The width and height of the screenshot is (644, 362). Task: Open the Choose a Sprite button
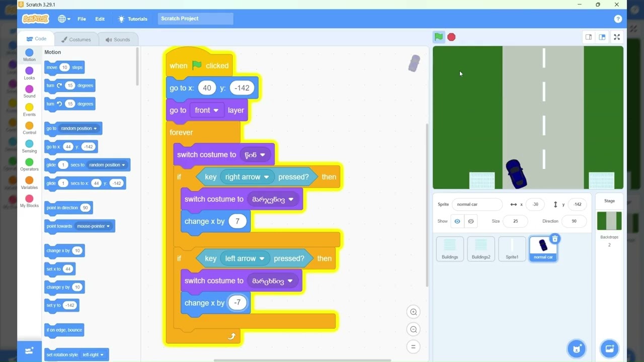tap(577, 348)
